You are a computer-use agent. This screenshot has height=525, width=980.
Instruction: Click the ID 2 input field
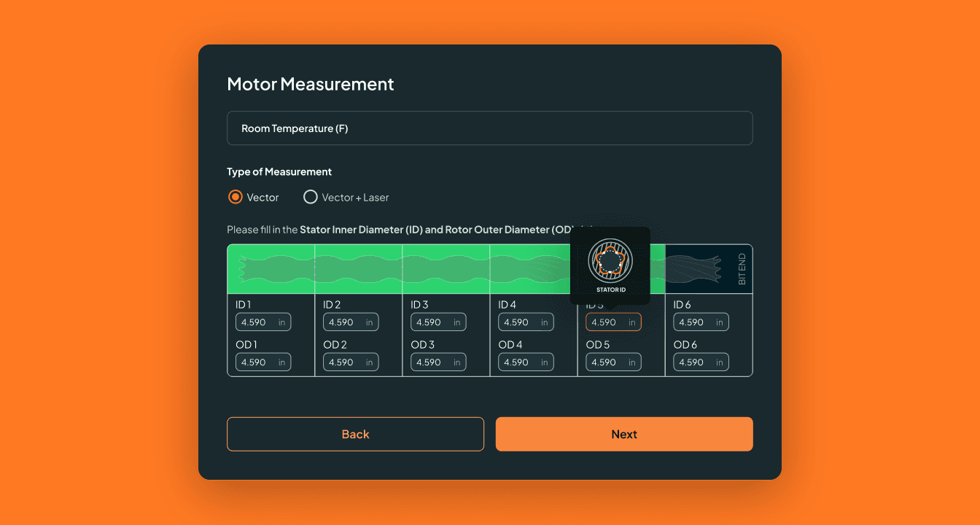(x=351, y=322)
